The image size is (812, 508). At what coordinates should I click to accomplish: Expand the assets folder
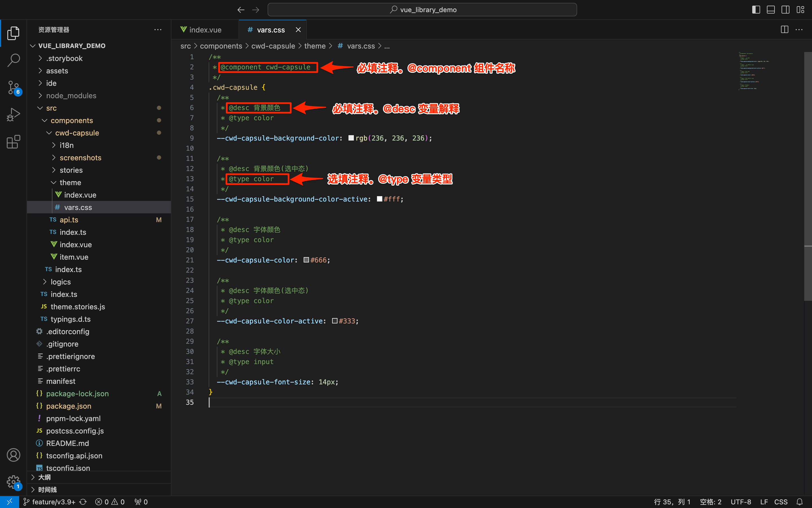click(99, 71)
